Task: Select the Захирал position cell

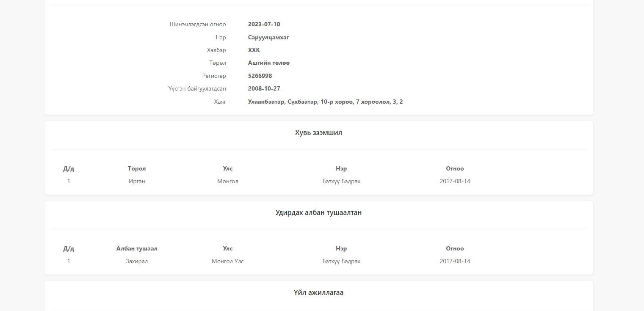Action: click(137, 261)
